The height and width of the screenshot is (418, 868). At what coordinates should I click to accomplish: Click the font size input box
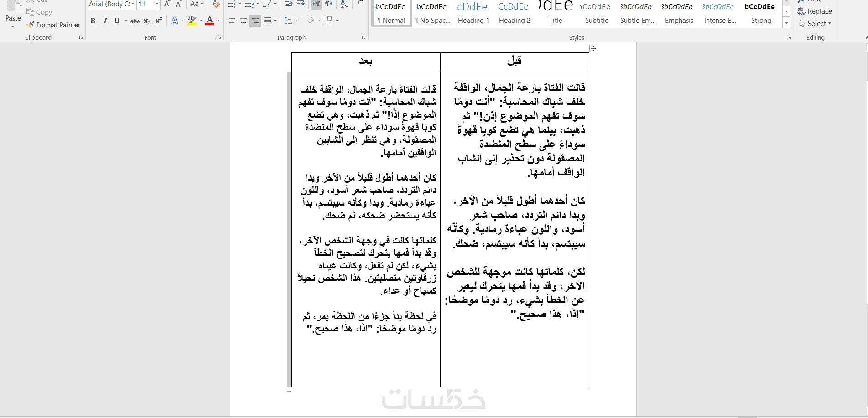click(146, 4)
